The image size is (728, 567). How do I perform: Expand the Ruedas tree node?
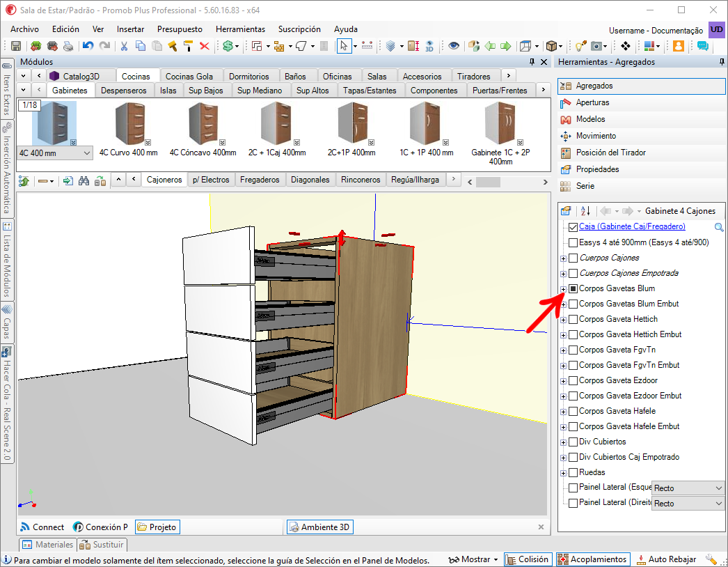point(563,473)
